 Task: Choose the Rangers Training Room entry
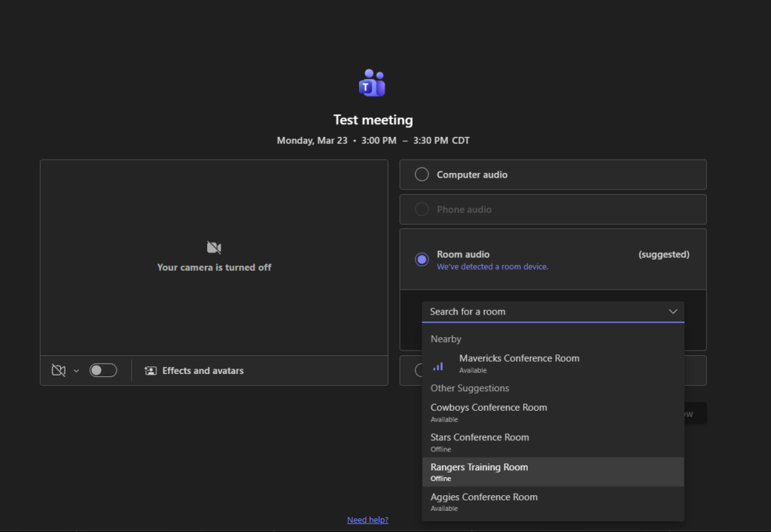[x=480, y=472]
